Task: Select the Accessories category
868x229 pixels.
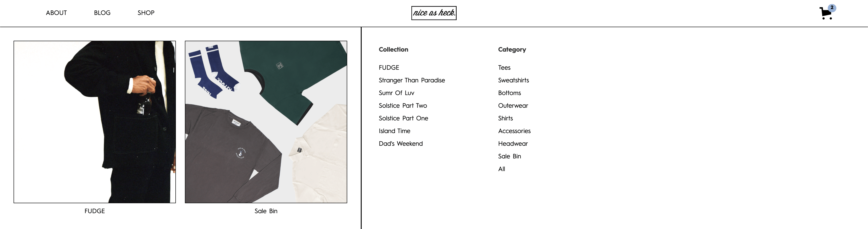Action: coord(514,131)
